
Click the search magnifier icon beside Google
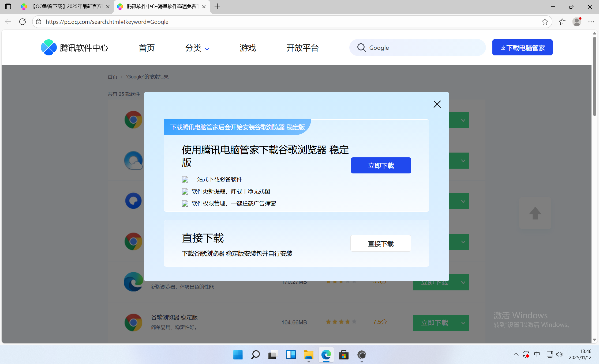(361, 48)
